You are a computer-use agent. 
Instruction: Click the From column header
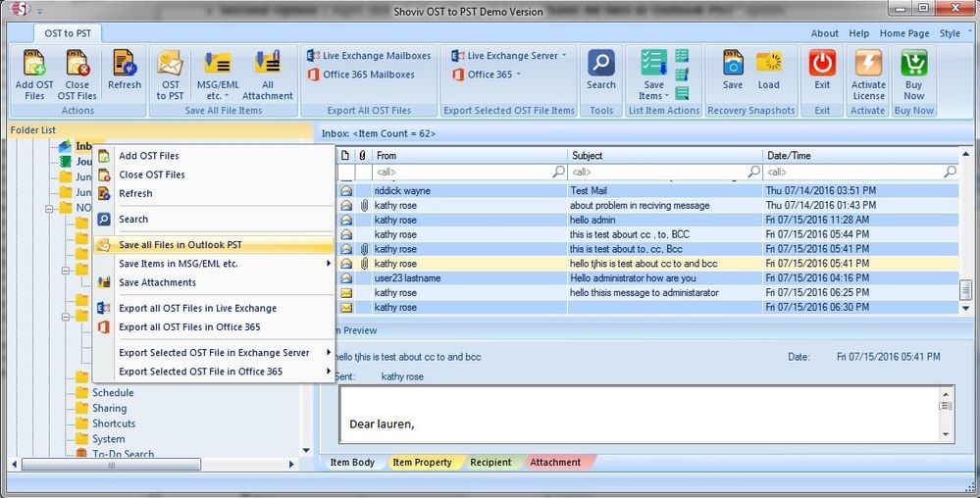pyautogui.click(x=469, y=156)
